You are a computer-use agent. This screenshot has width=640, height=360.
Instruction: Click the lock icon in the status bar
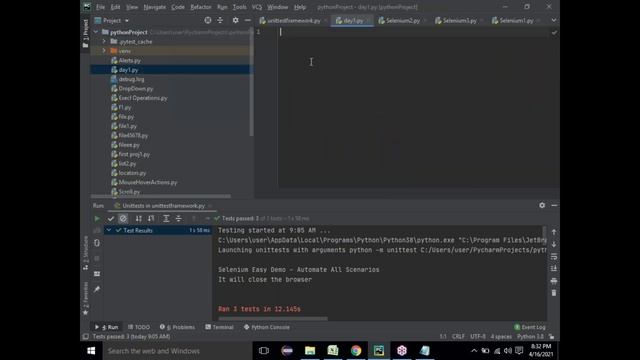(x=551, y=337)
